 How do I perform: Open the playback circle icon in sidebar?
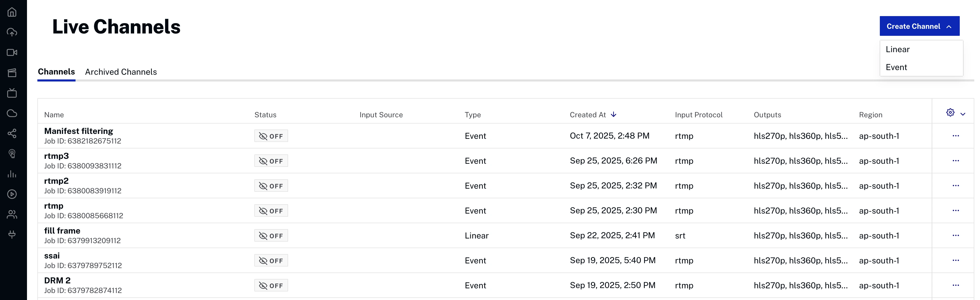click(x=12, y=194)
